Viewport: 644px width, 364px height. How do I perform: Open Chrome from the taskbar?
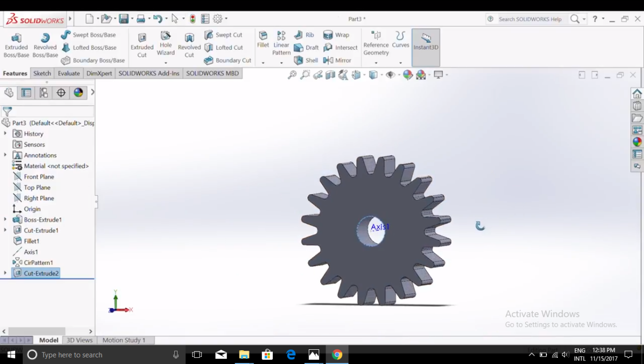[x=337, y=355]
